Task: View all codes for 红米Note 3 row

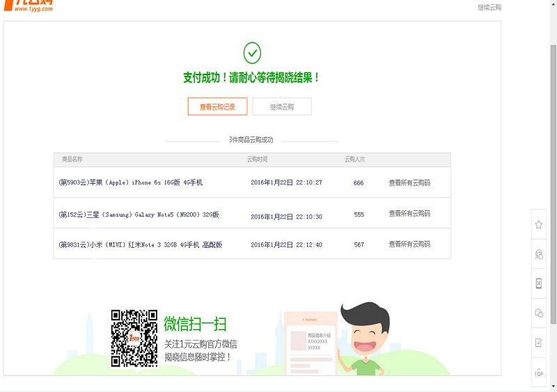Action: point(409,244)
